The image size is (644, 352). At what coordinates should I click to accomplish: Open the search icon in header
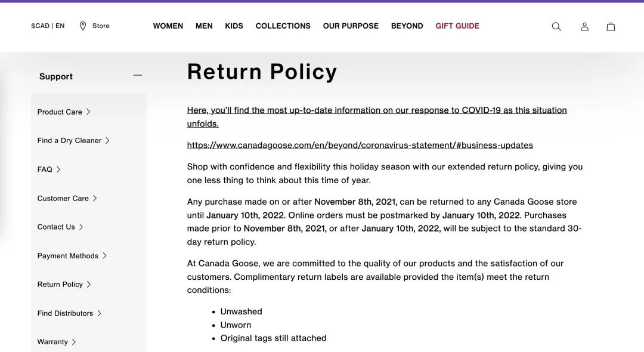[556, 26]
